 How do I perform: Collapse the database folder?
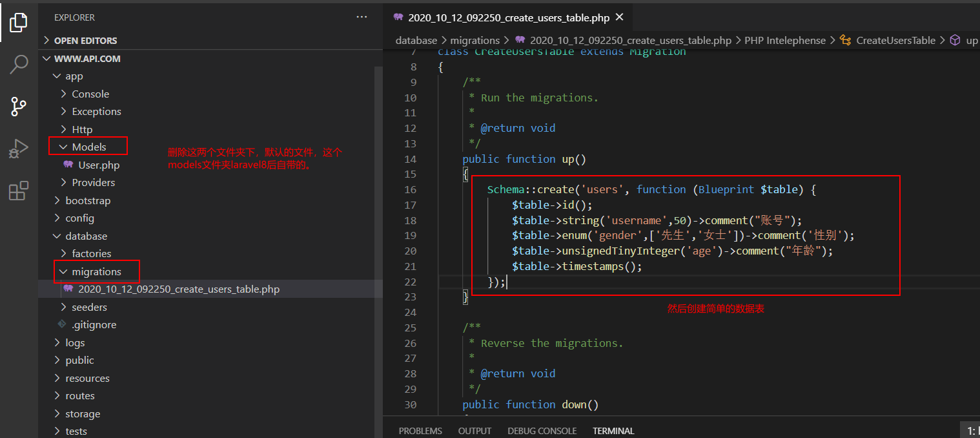(57, 236)
